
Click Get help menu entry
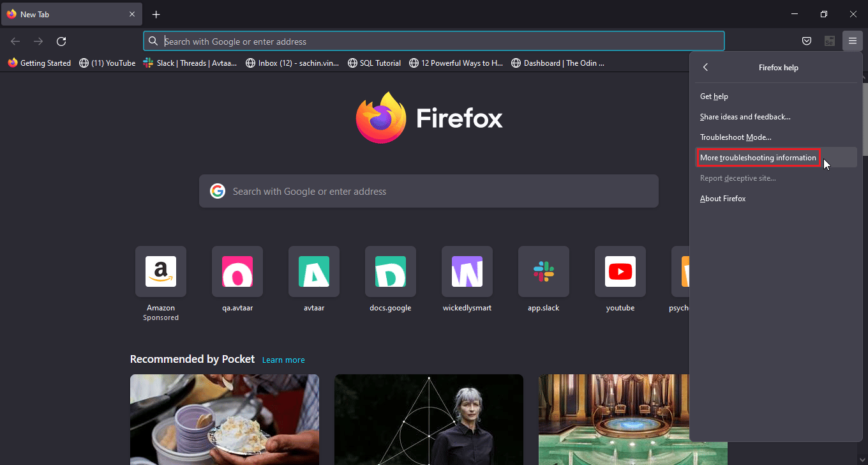pyautogui.click(x=714, y=96)
